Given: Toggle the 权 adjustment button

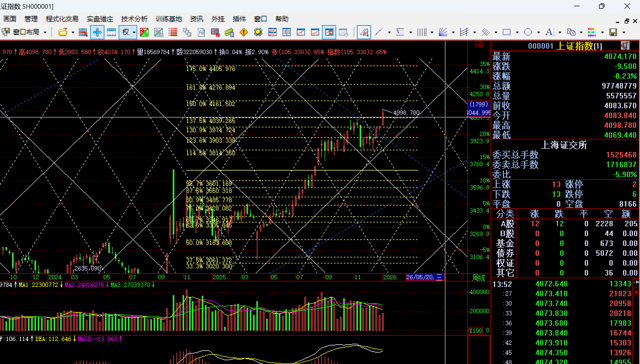Looking at the screenshot, I should 125,32.
